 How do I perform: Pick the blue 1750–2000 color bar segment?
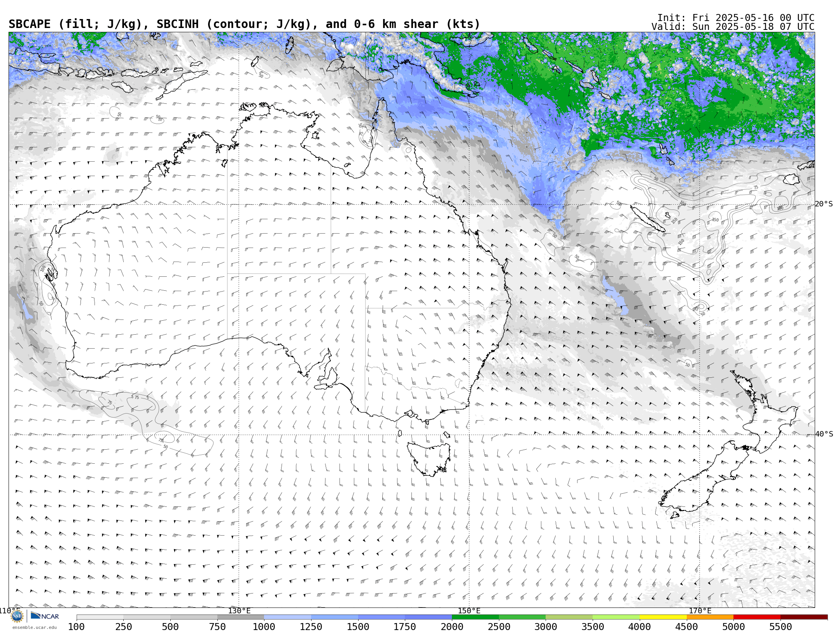click(428, 617)
